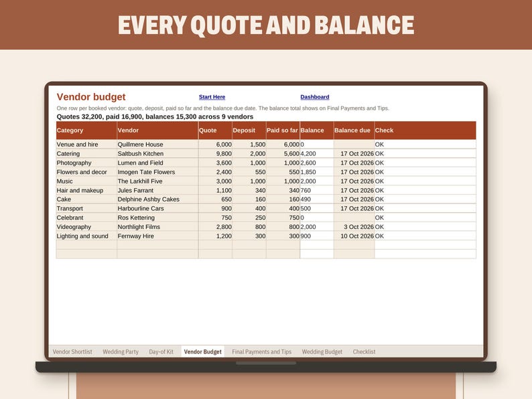
Task: Select the Lumen and Field cell
Action: click(157, 163)
